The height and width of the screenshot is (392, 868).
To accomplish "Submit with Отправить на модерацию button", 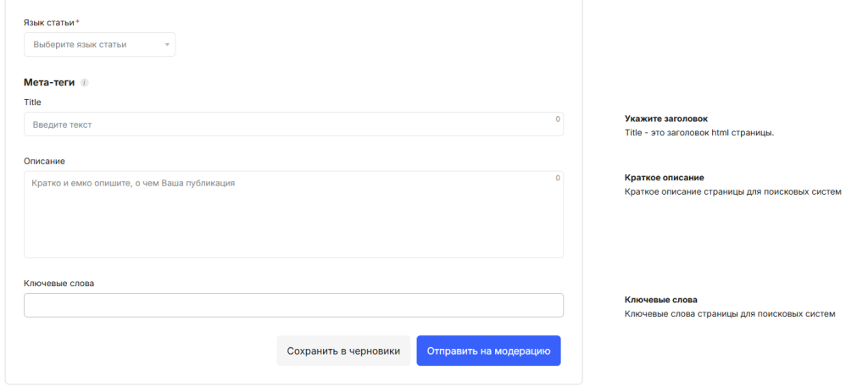I will coord(488,351).
